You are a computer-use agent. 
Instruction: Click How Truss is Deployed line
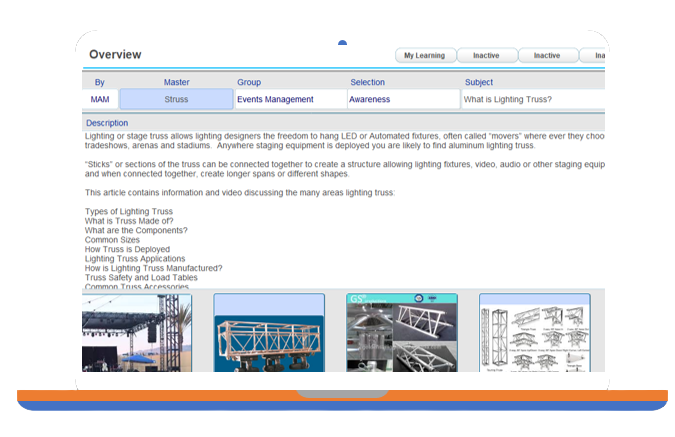[x=127, y=249]
